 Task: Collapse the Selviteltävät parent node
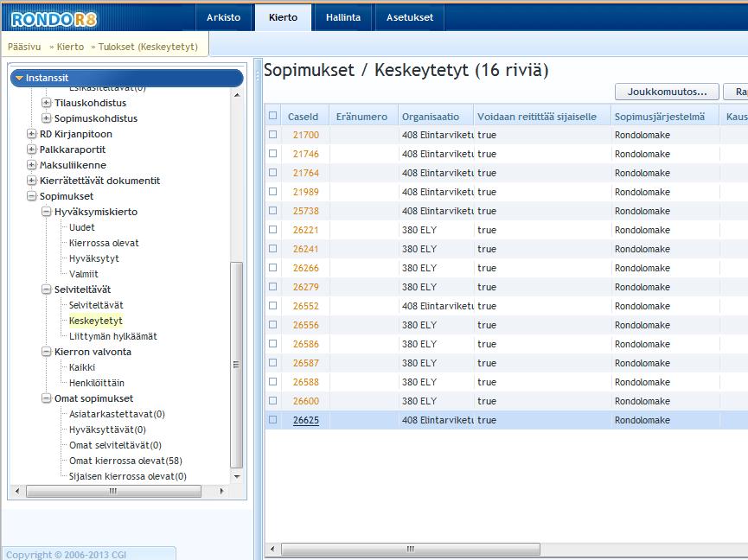pos(47,290)
